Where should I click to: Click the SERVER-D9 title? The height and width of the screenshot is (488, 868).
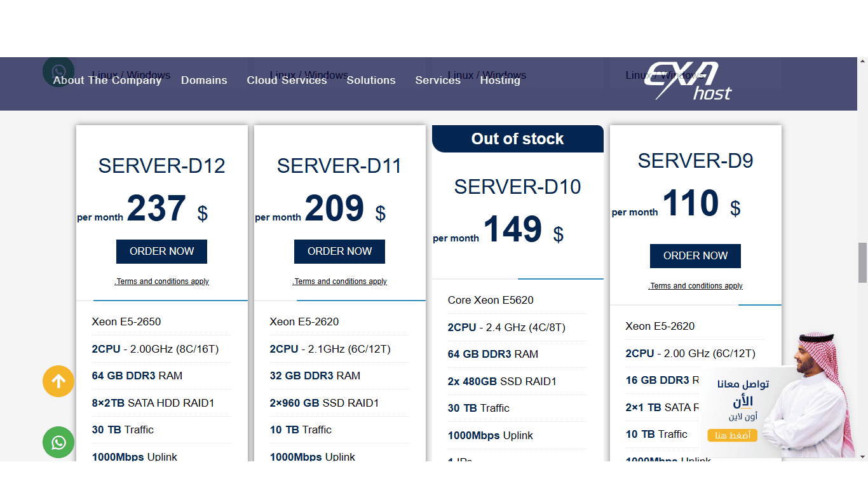point(695,161)
